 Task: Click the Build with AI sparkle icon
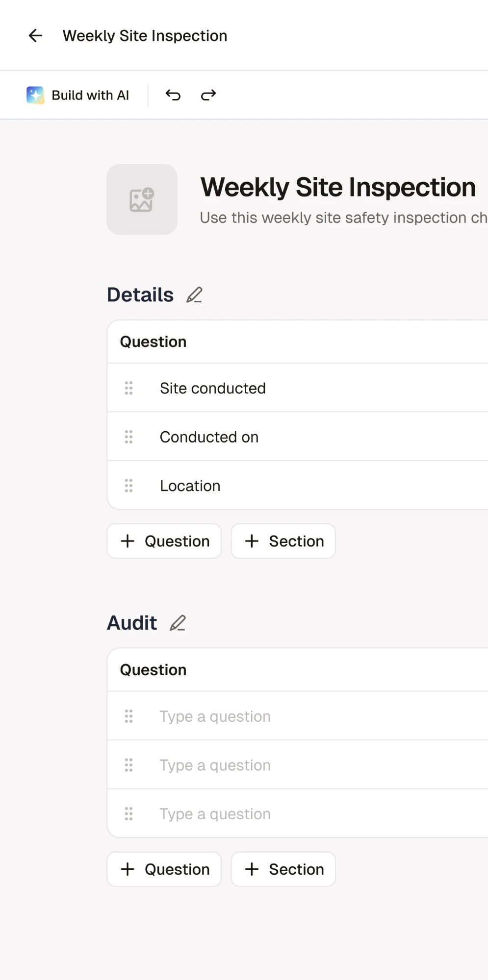pyautogui.click(x=35, y=95)
